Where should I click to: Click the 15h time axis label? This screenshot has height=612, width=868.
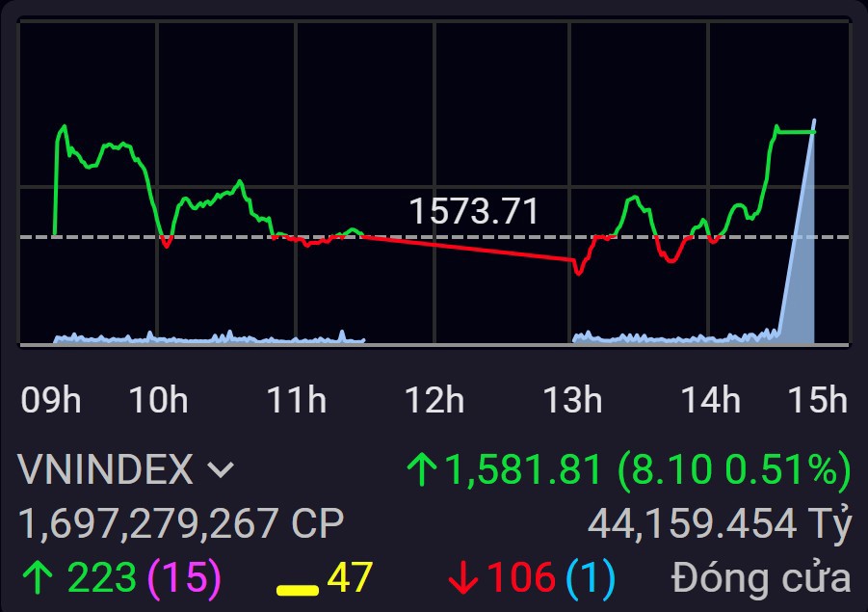[818, 400]
